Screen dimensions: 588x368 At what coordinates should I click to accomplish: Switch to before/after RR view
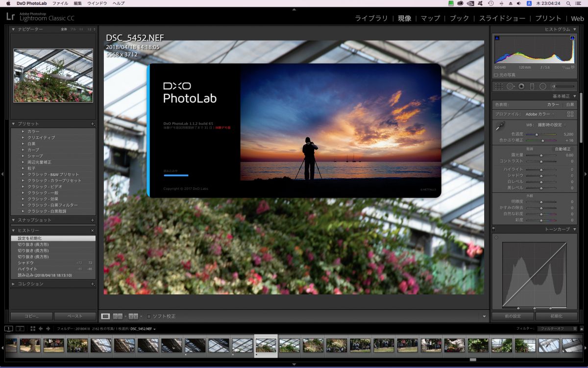[118, 316]
